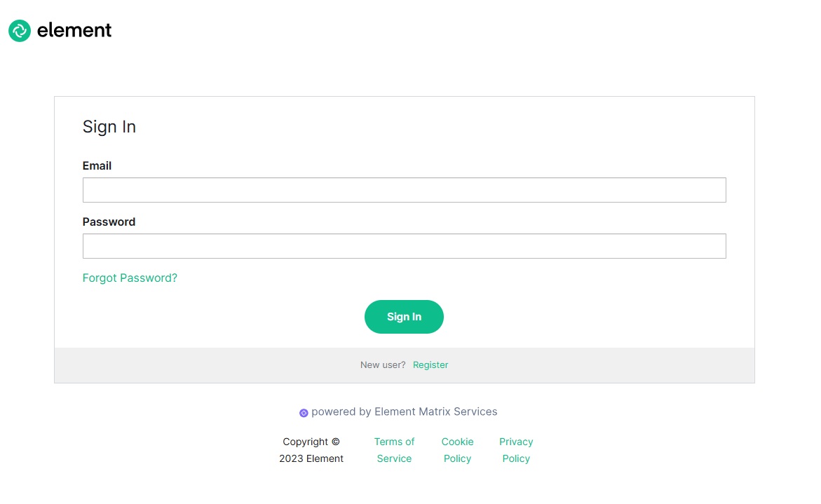Click inside the Password input box
The height and width of the screenshot is (504, 821).
(x=404, y=245)
